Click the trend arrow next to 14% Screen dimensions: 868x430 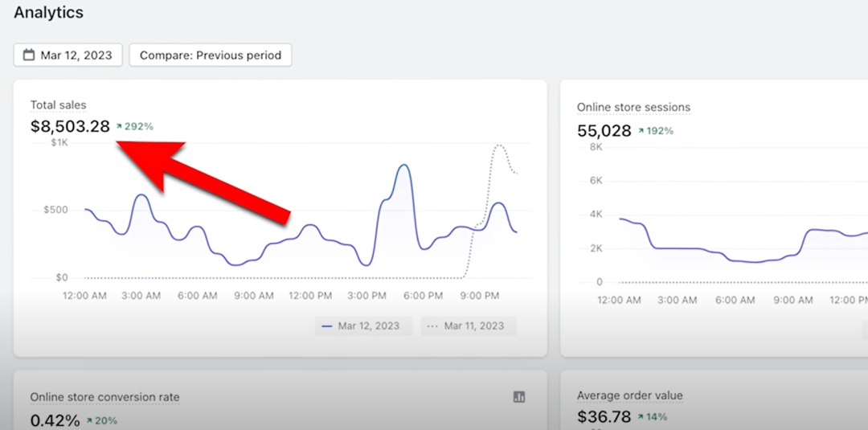pyautogui.click(x=641, y=416)
